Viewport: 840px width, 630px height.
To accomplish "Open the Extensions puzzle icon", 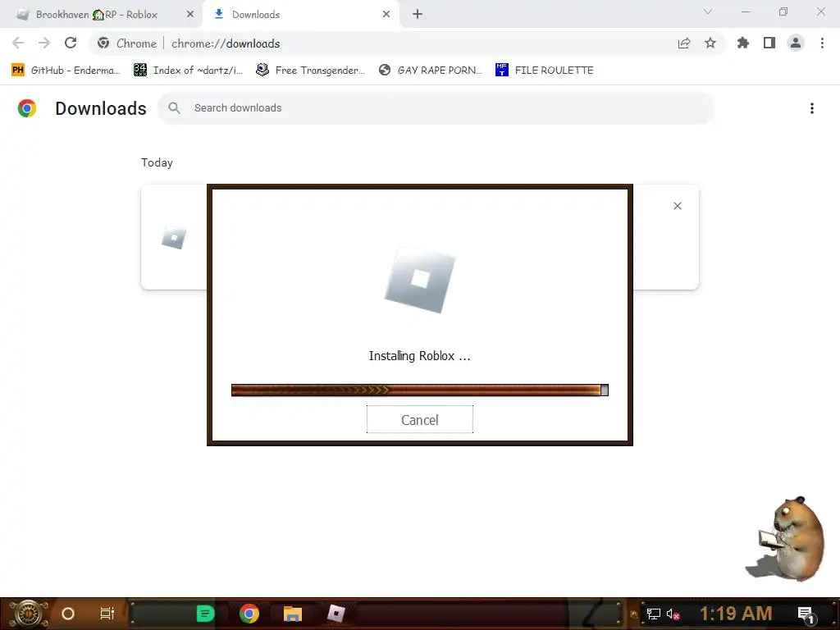I will (743, 43).
